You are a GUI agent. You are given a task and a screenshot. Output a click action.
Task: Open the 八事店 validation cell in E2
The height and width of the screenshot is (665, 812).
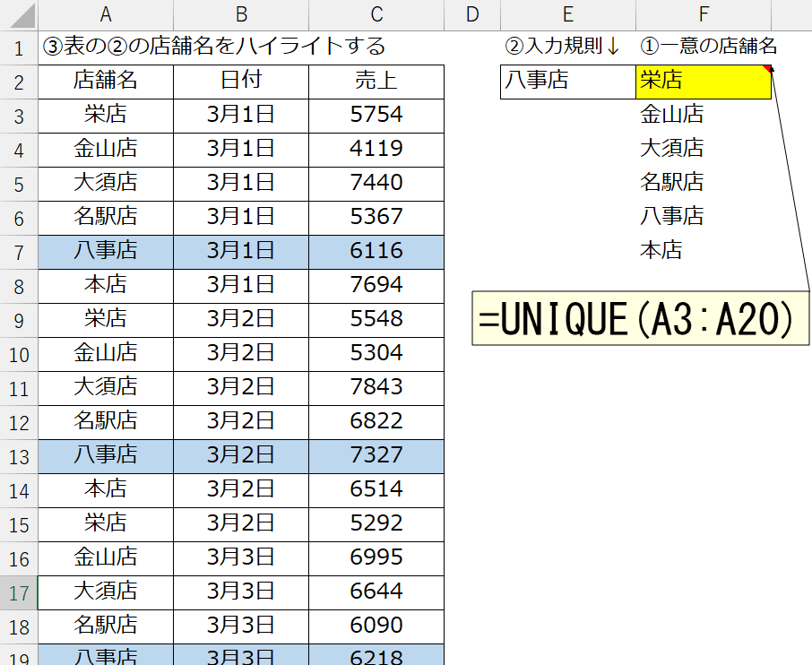[568, 82]
